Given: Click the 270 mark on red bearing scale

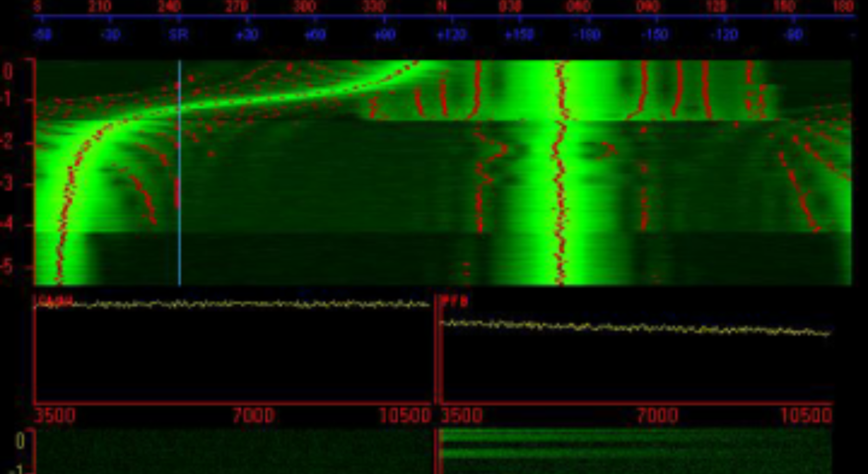Looking at the screenshot, I should click(237, 7).
